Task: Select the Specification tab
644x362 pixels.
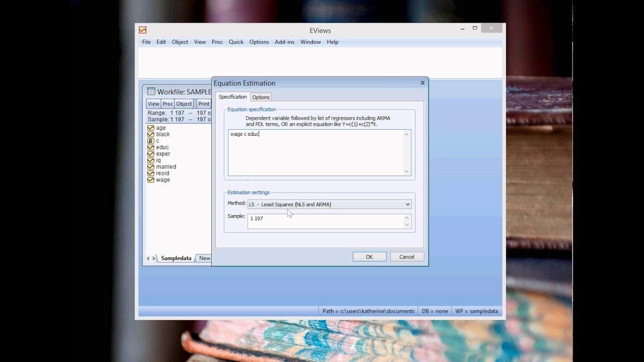Action: [x=232, y=97]
